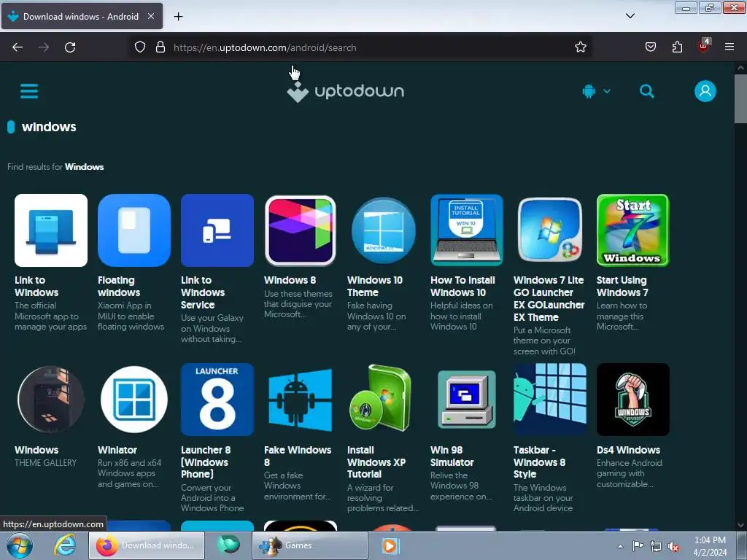This screenshot has height=560, width=747.
Task: Click the browser back arrow
Action: [x=18, y=47]
